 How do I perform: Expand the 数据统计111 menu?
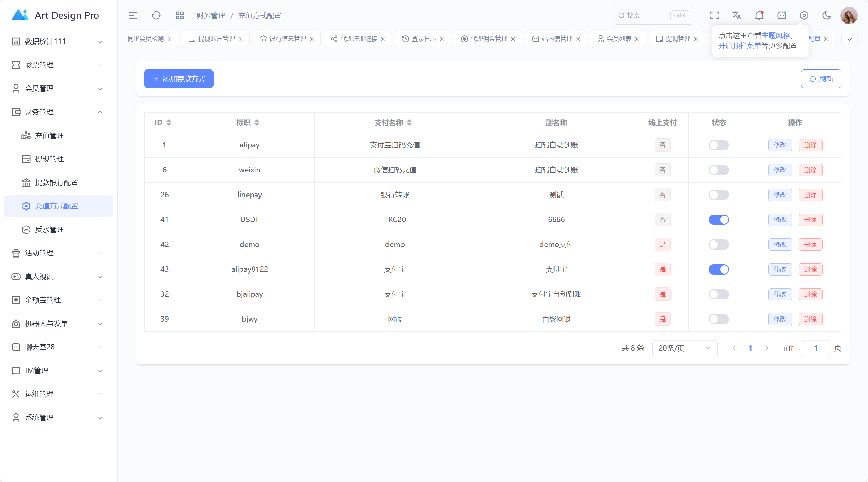[59, 42]
